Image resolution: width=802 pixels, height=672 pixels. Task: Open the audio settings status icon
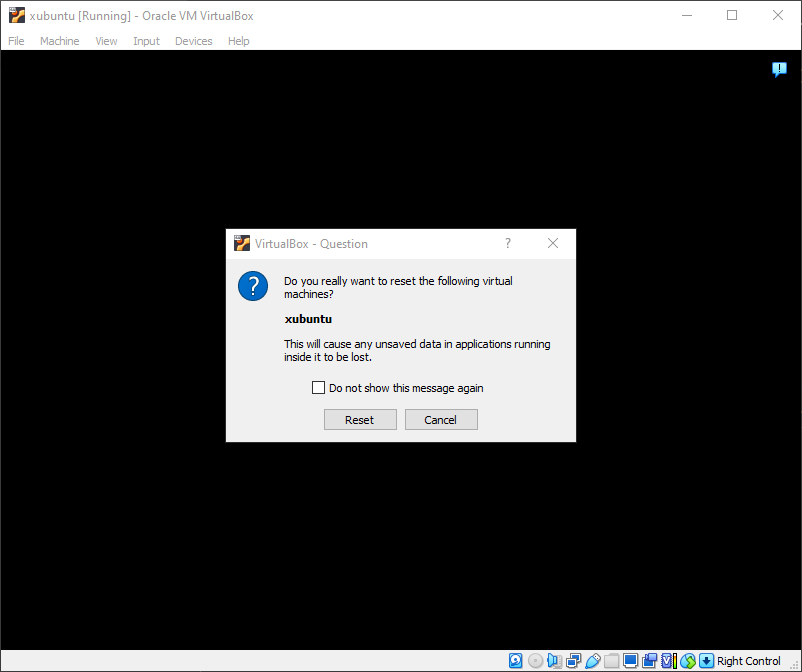coord(554,661)
